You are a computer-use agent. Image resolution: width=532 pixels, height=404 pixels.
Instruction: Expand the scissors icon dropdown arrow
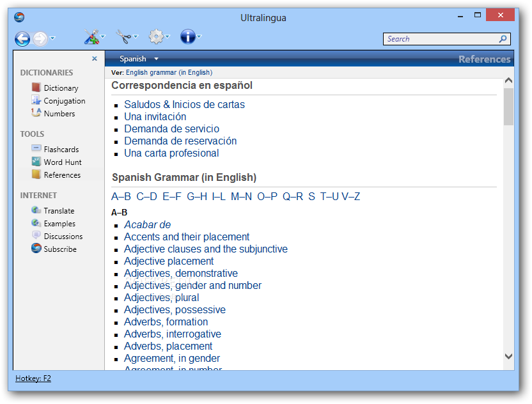136,36
